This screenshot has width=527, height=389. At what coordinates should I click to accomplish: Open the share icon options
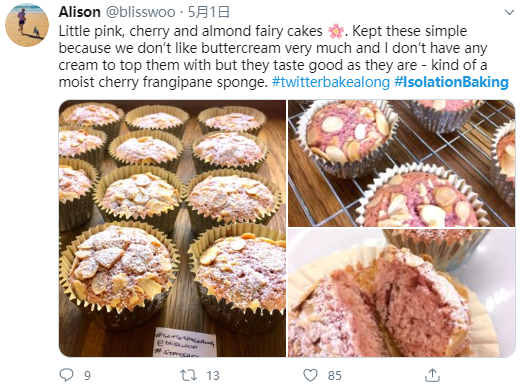(432, 375)
